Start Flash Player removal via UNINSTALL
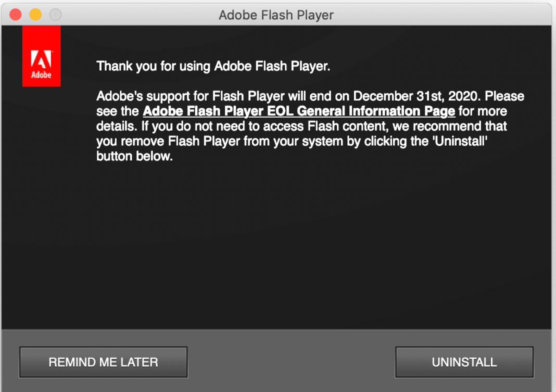This screenshot has width=556, height=392. 464,362
